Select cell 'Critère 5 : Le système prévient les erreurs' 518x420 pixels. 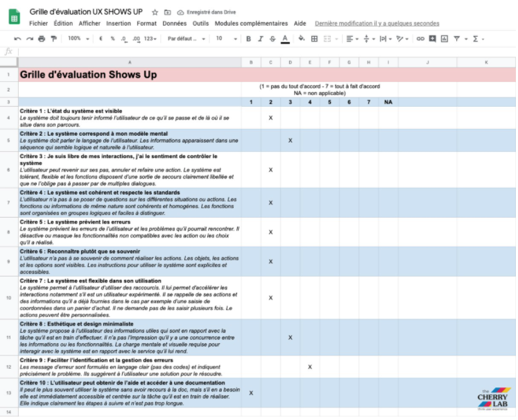tap(130, 232)
